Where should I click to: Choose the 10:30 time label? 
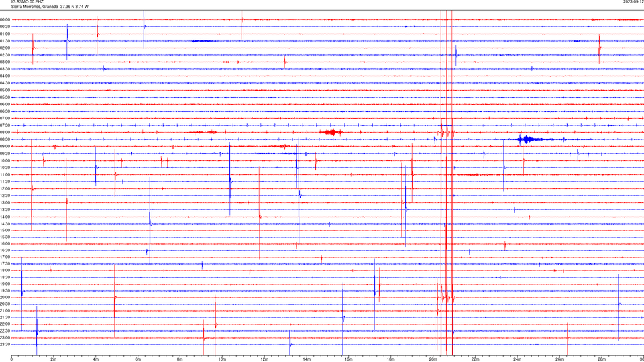(5, 168)
